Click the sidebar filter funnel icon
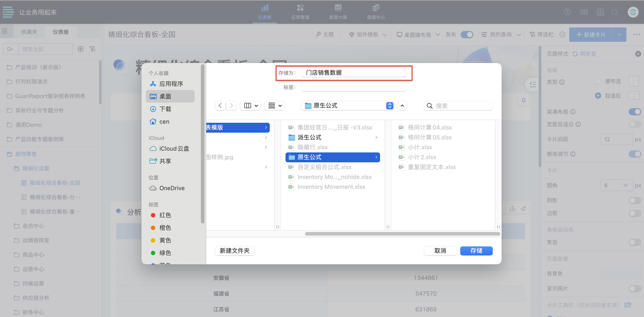The height and width of the screenshot is (317, 644). 93,49
